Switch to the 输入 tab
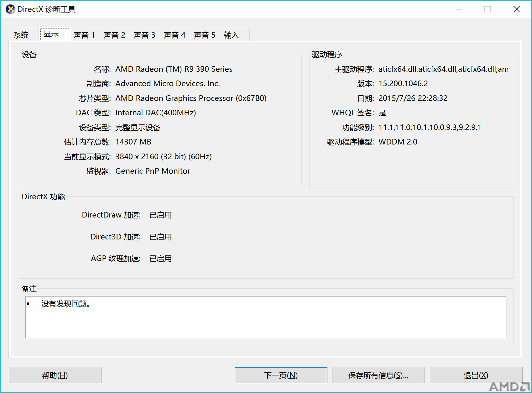Screen dimensions: 532x393 235,35
